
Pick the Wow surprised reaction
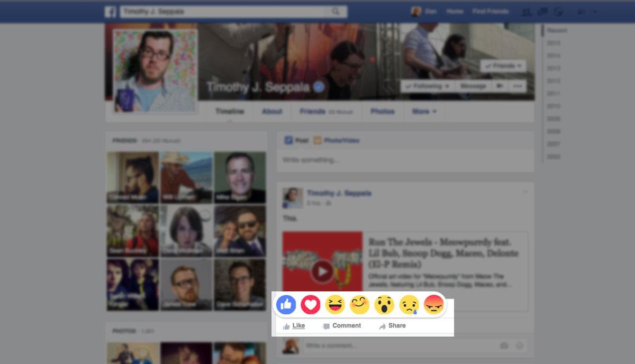384,304
